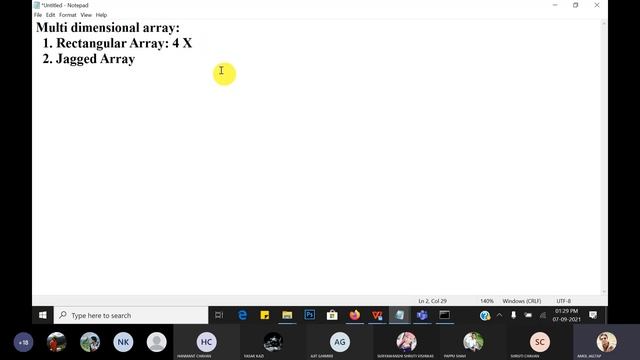Click the 'Type here to search' box
The width and height of the screenshot is (640, 360).
[x=131, y=315]
